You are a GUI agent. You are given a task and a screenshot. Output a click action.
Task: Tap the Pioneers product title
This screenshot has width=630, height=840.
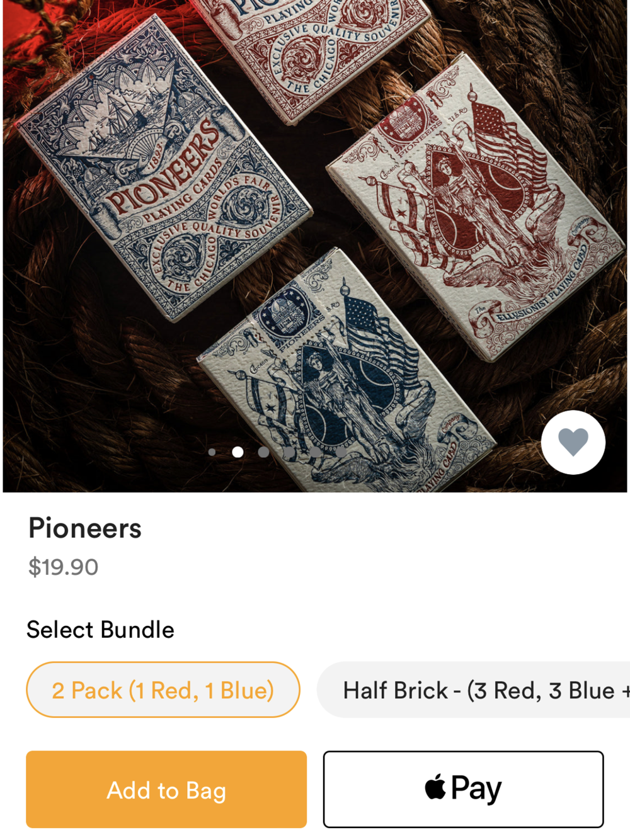point(85,528)
